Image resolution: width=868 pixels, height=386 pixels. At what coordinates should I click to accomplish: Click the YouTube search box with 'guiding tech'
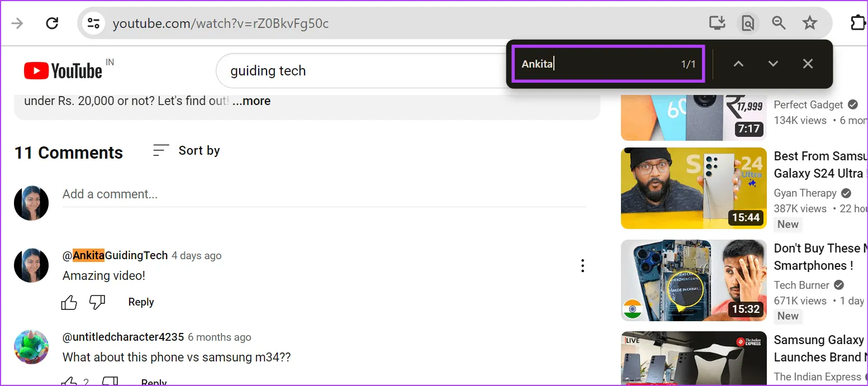pos(358,71)
